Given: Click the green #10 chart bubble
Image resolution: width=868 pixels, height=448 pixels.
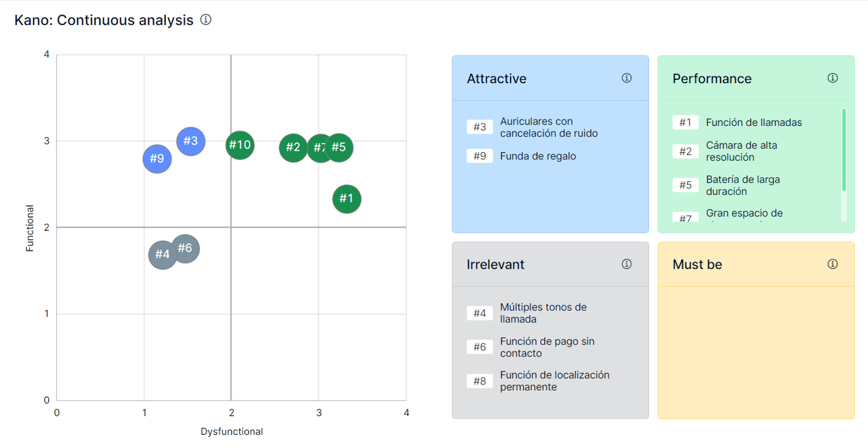Looking at the screenshot, I should pyautogui.click(x=240, y=145).
